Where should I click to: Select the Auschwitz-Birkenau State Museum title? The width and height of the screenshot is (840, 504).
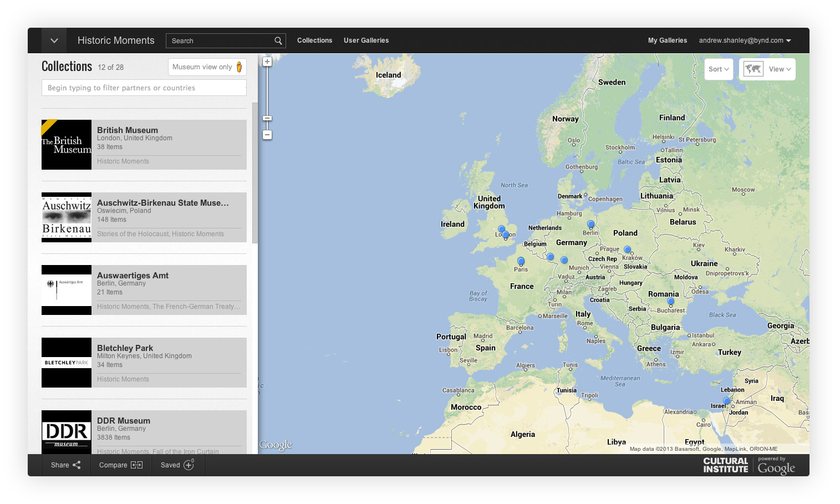click(x=163, y=203)
